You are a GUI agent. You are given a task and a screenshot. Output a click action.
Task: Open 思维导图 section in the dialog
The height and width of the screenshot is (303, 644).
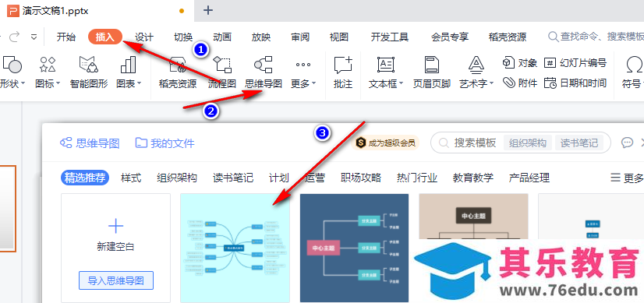coord(90,143)
